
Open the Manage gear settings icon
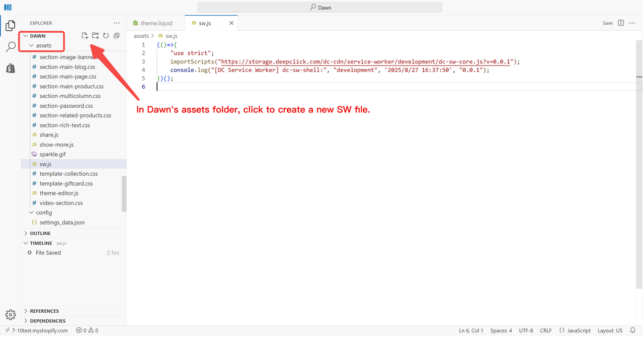click(x=11, y=315)
